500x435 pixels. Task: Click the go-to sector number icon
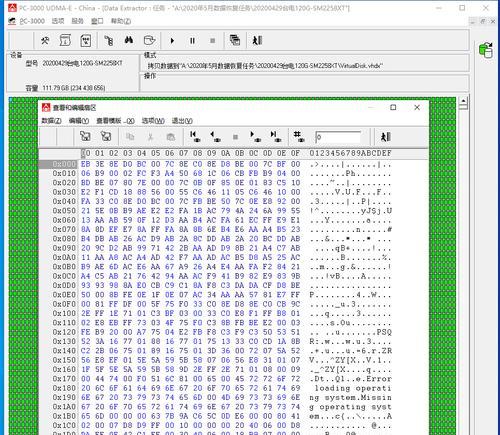[x=298, y=136]
